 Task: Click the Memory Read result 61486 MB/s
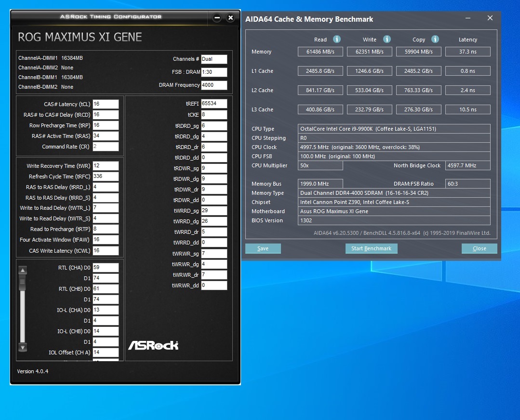point(320,52)
